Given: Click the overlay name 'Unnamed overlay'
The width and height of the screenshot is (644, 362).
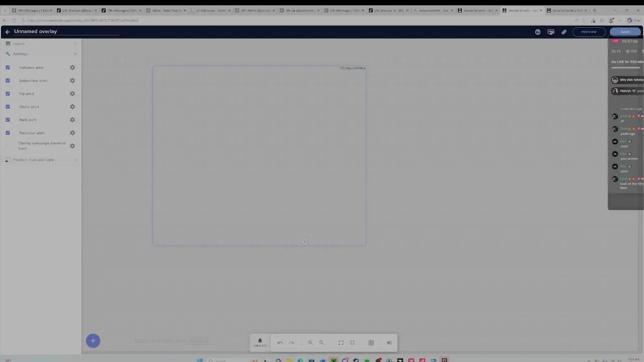Looking at the screenshot, I should (35, 31).
